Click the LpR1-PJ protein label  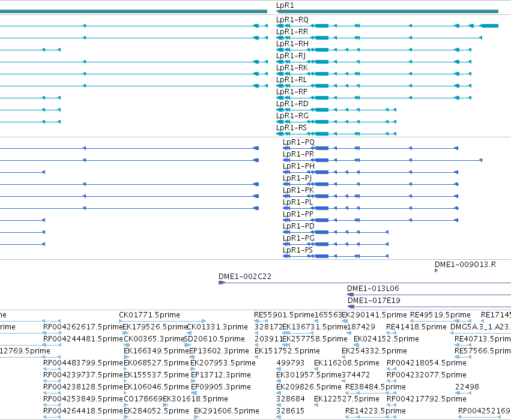point(297,178)
